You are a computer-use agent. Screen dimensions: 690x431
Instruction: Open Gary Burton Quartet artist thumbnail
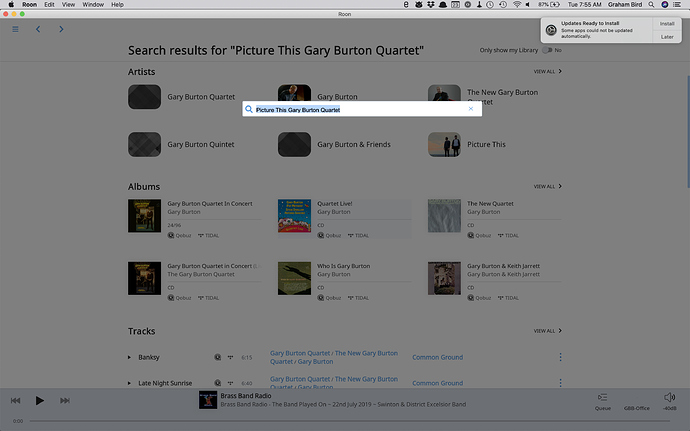point(144,96)
